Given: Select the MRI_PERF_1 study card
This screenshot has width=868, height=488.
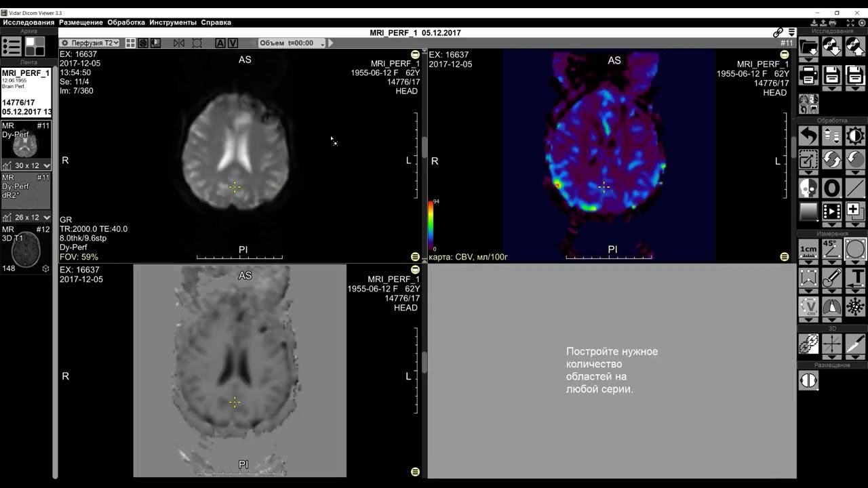Looking at the screenshot, I should pos(26,92).
